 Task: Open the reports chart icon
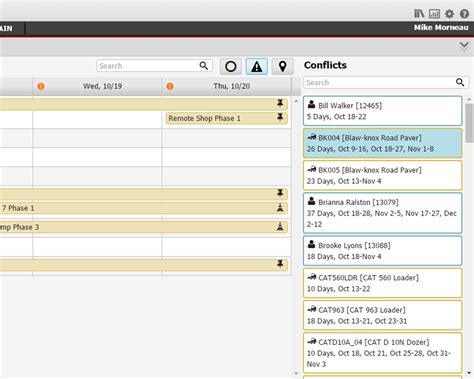click(x=434, y=14)
